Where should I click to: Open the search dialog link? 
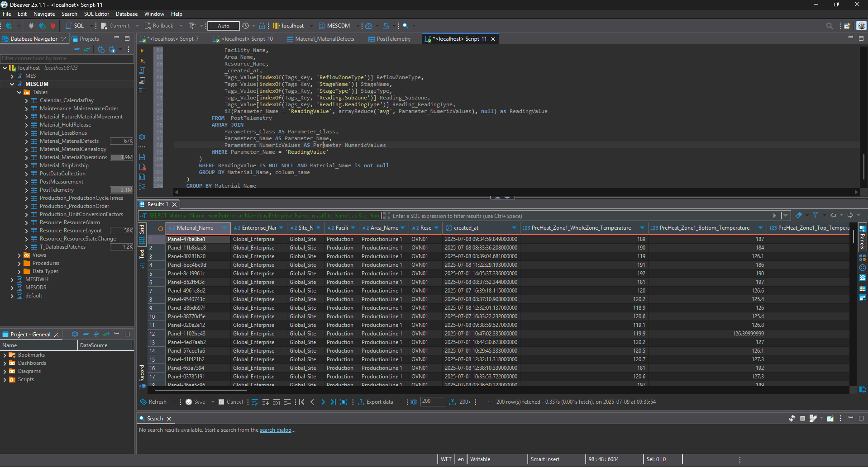coord(276,430)
